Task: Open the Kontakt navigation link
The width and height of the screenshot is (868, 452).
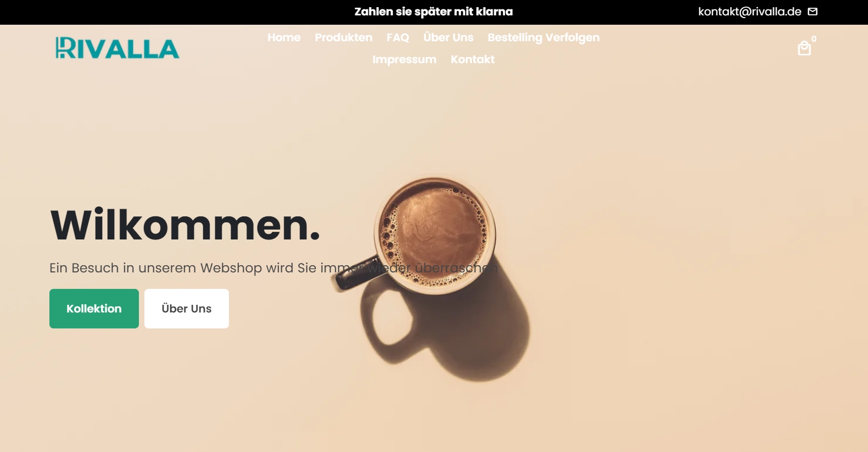Action: (x=473, y=59)
